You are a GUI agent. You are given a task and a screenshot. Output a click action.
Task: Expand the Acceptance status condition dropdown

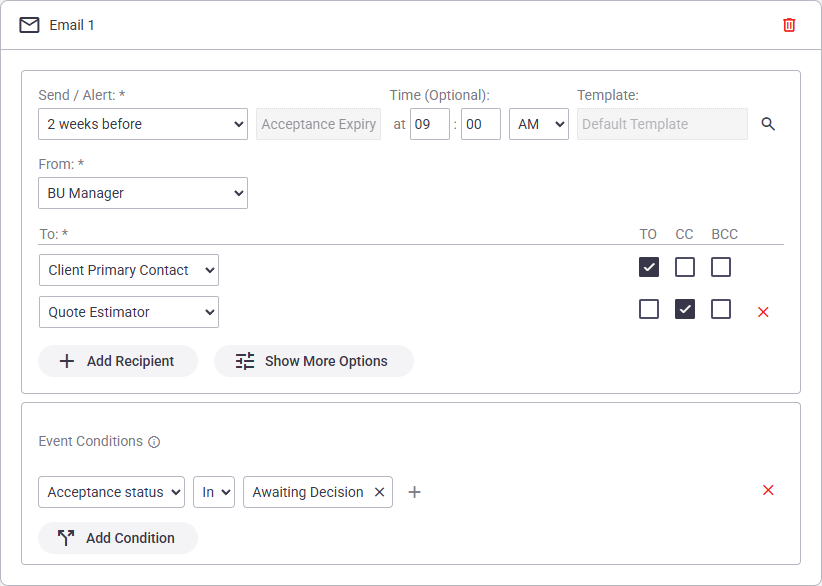[x=112, y=492]
